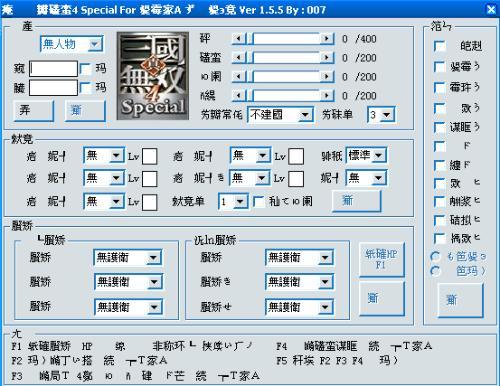Click the slider thumb on the lowest /200 bar
The image size is (500, 386).
point(250,96)
